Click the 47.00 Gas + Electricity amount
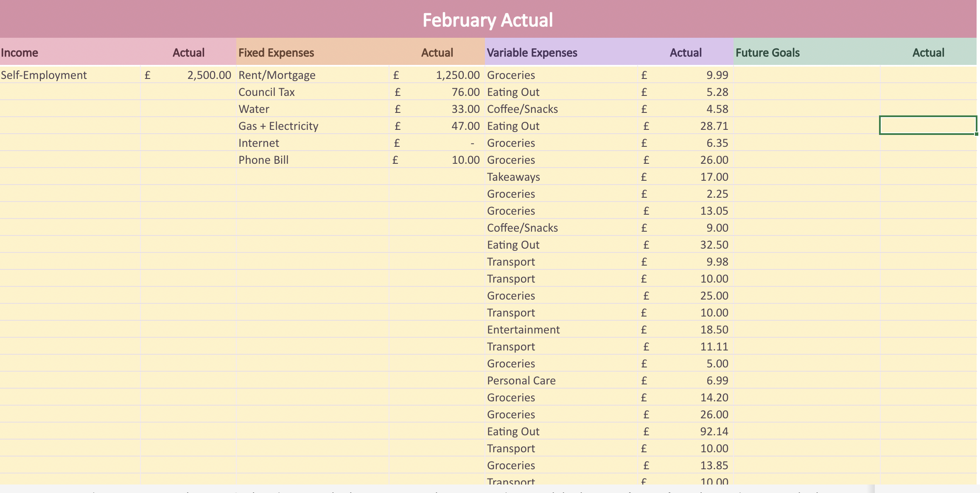980x493 pixels. [437, 126]
